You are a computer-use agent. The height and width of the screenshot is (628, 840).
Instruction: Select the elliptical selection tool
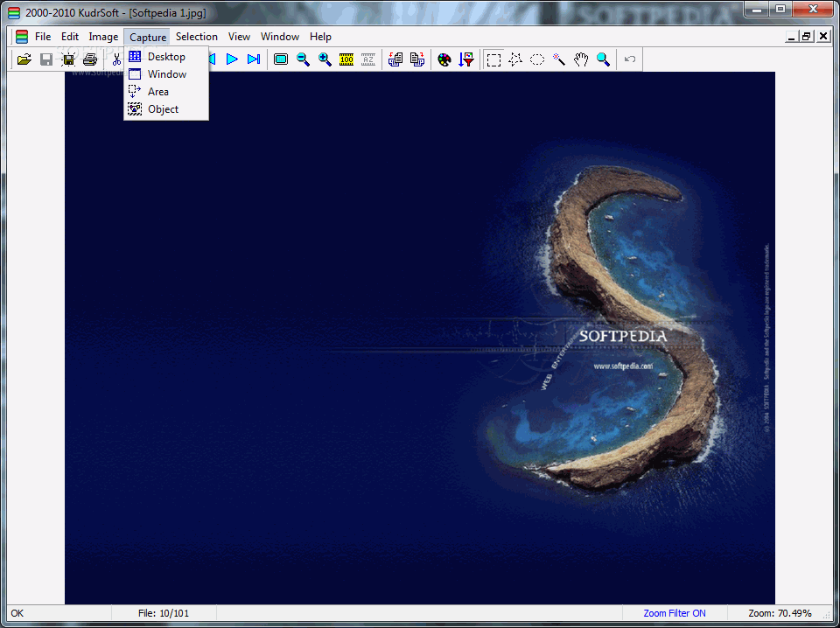537,59
